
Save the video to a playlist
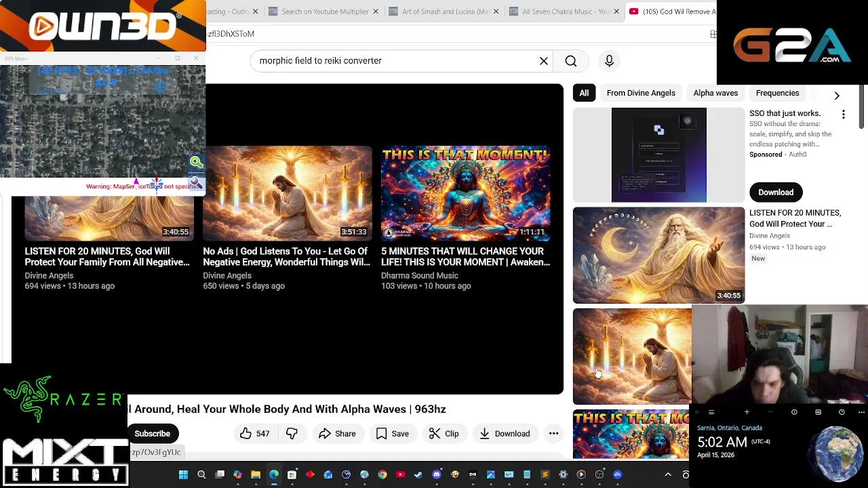click(392, 434)
